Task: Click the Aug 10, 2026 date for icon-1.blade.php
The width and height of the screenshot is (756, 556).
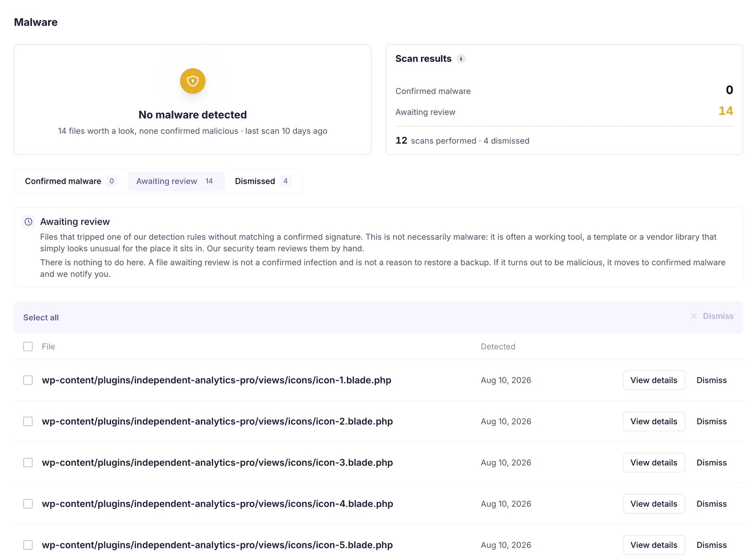Action: (x=506, y=380)
